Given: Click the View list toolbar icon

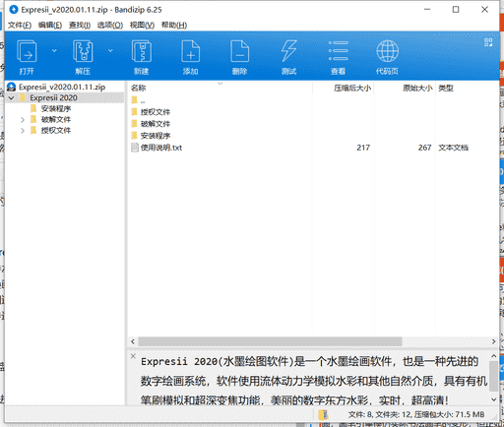Looking at the screenshot, I should coord(339,51).
